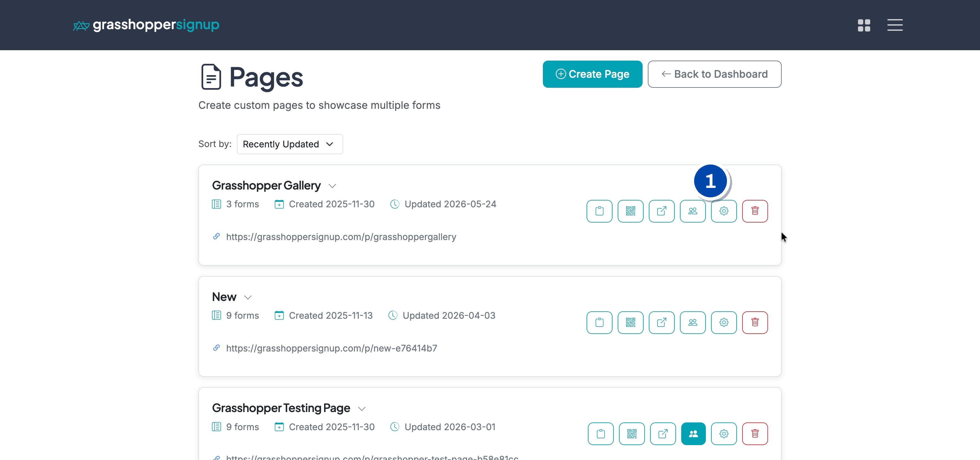Open the apps grid icon in header
The height and width of the screenshot is (460, 980).
coord(864,25)
